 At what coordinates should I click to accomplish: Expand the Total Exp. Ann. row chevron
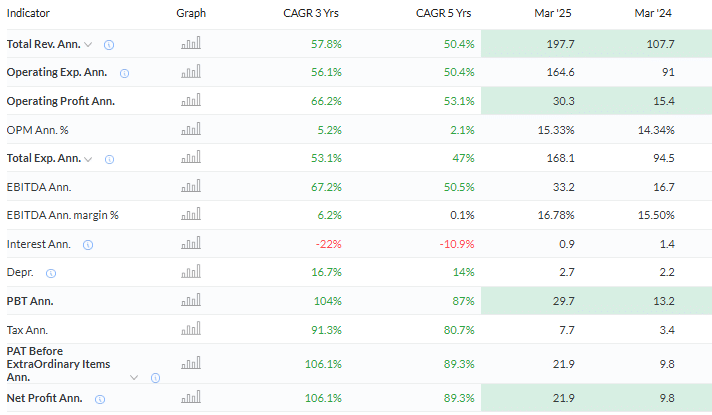pos(89,159)
